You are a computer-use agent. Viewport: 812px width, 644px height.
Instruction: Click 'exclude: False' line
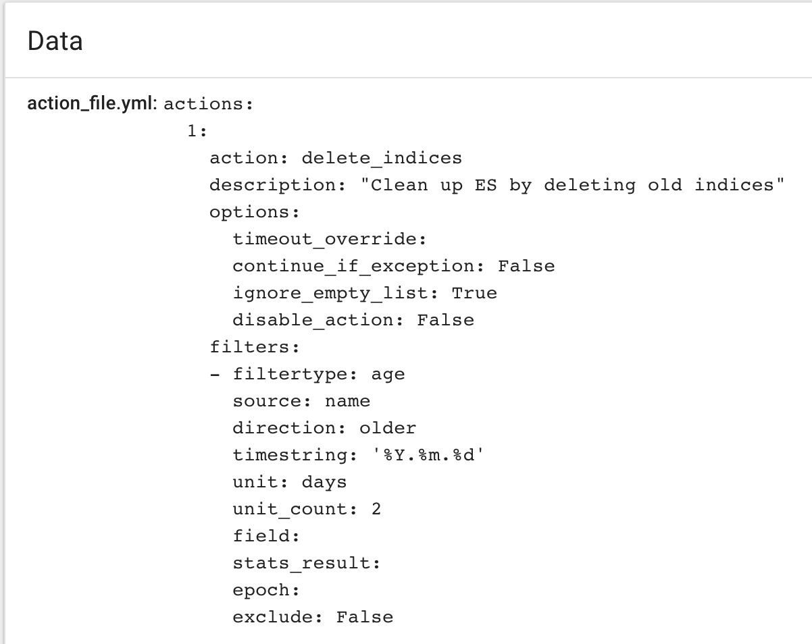[313, 617]
